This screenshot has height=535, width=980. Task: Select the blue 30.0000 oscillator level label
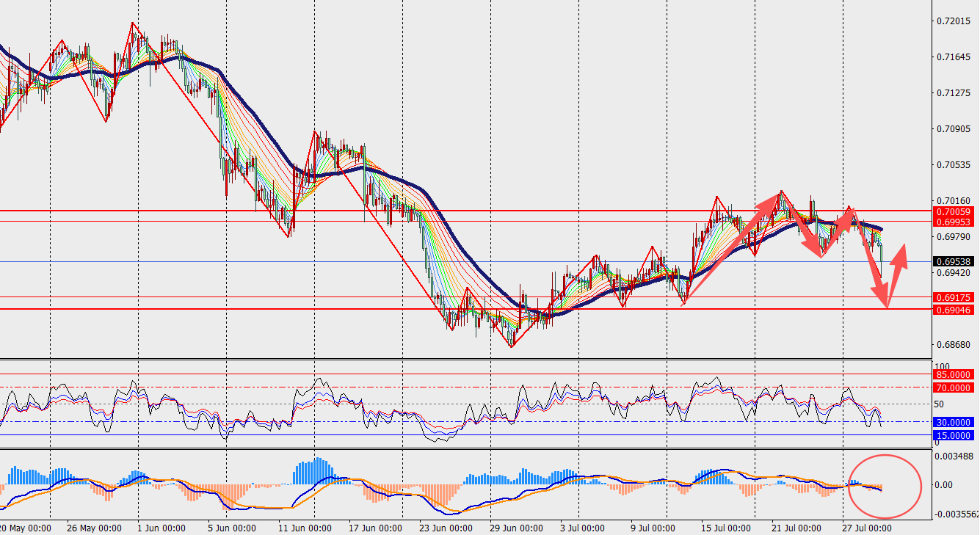point(954,422)
